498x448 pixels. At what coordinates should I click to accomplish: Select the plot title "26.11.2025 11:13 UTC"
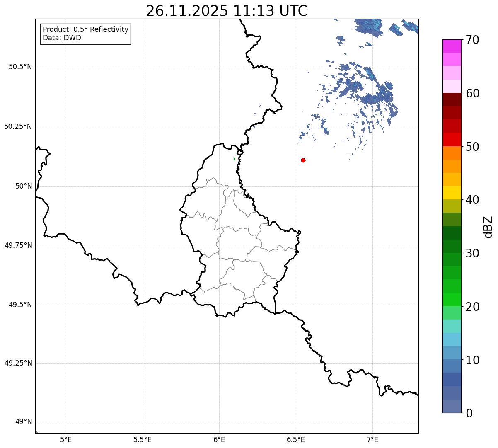click(x=227, y=11)
